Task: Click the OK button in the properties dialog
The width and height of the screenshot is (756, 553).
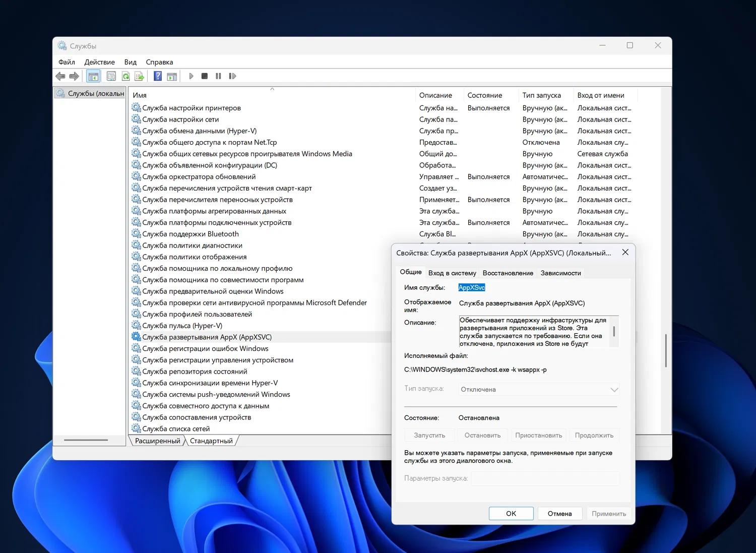Action: (511, 513)
